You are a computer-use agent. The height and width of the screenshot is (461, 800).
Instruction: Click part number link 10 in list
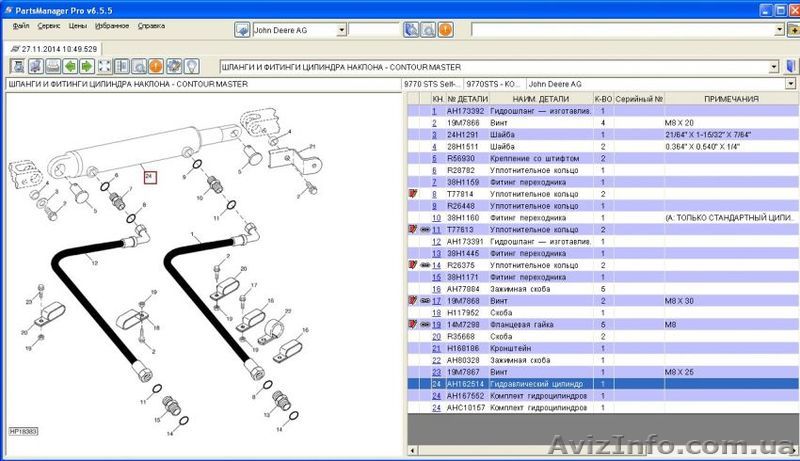pyautogui.click(x=436, y=217)
